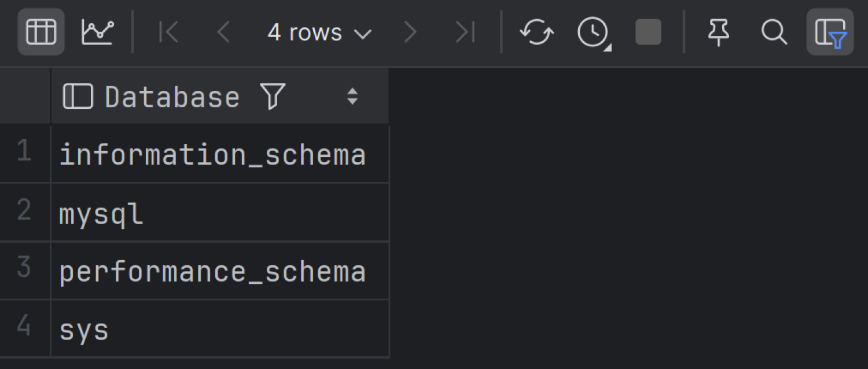The image size is (868, 369).
Task: Go to first page of results
Action: (x=168, y=32)
